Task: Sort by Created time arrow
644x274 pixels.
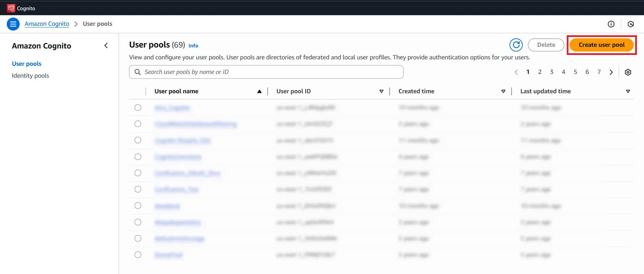Action: pyautogui.click(x=503, y=91)
